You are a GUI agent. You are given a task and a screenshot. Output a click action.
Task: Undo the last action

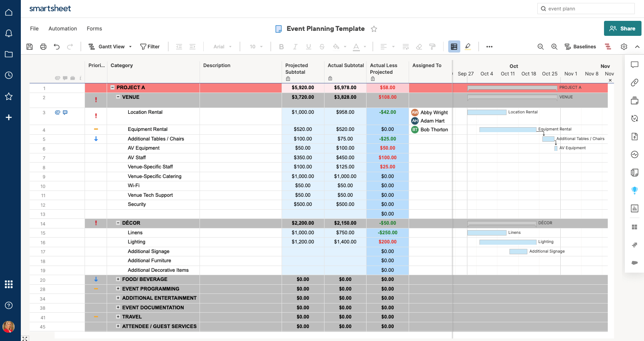pyautogui.click(x=57, y=47)
